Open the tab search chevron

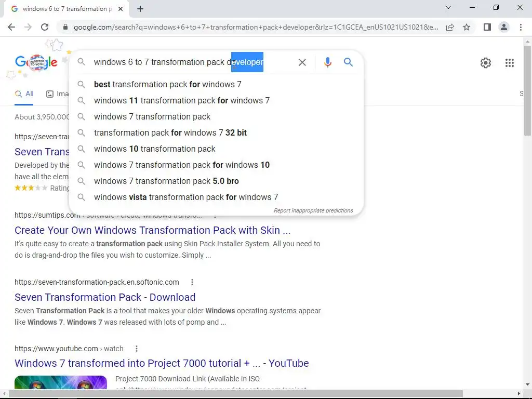[x=448, y=7]
